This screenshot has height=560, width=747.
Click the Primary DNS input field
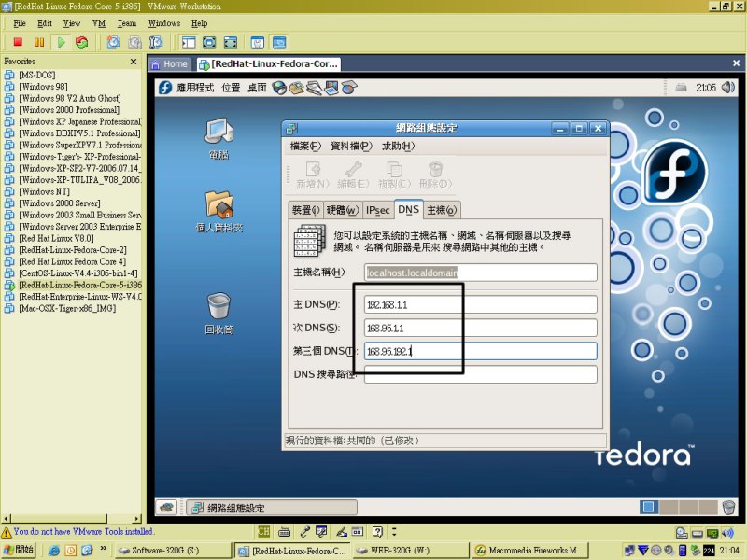tap(481, 305)
